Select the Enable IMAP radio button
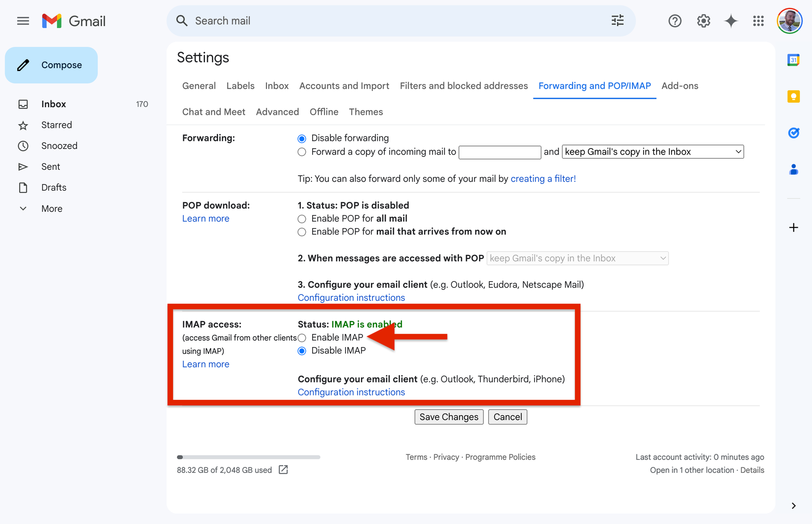The width and height of the screenshot is (812, 524). tap(302, 338)
